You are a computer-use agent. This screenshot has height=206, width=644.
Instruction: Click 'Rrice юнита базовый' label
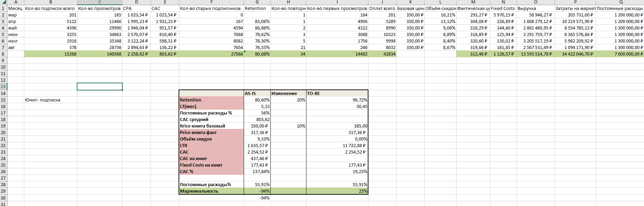pos(211,126)
